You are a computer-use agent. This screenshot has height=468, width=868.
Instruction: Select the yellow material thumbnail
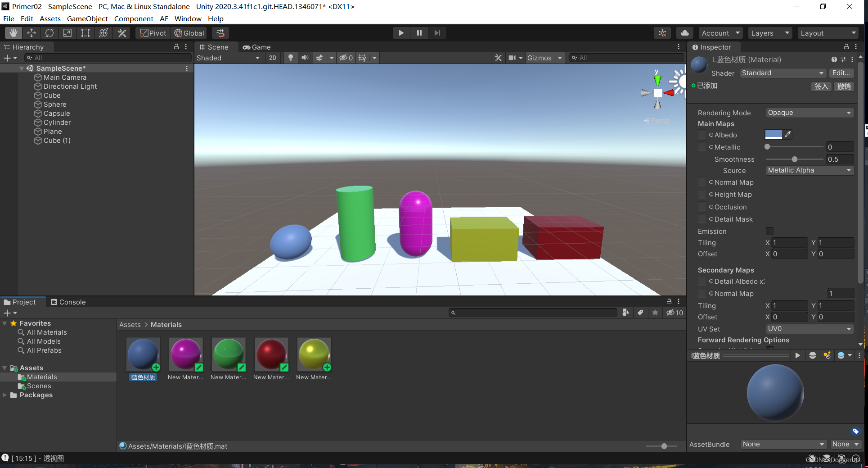coord(314,354)
